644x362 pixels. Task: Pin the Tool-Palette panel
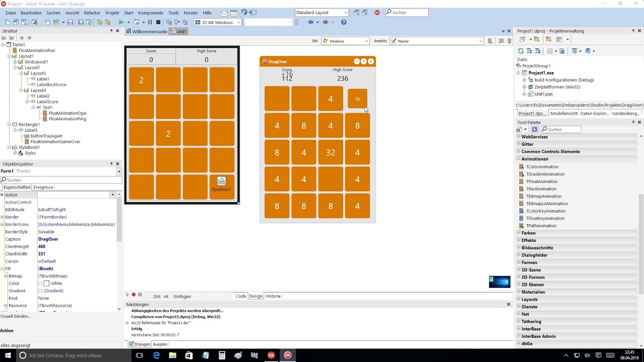click(633, 122)
